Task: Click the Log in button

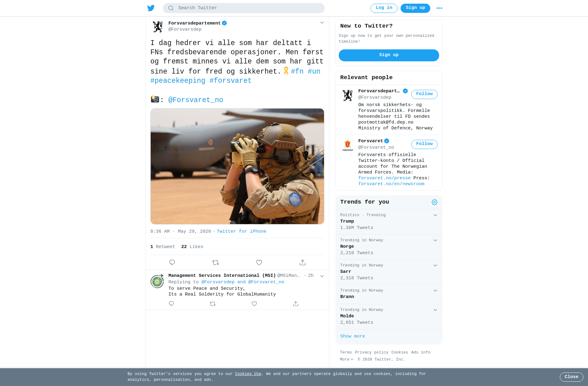Action: tap(384, 8)
